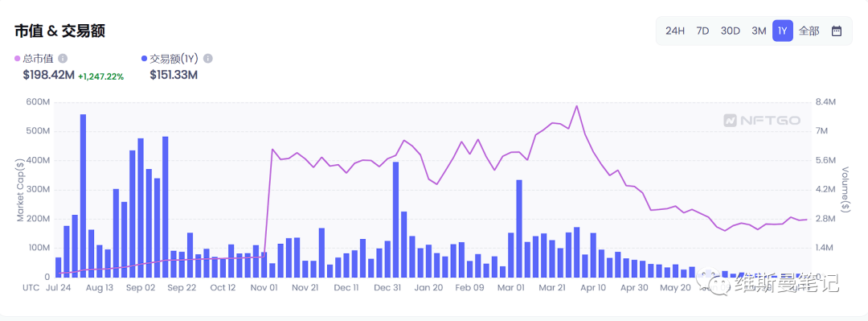868x321 pixels.
Task: Click the tall volume bar near Mar 01
Action: pyautogui.click(x=519, y=228)
